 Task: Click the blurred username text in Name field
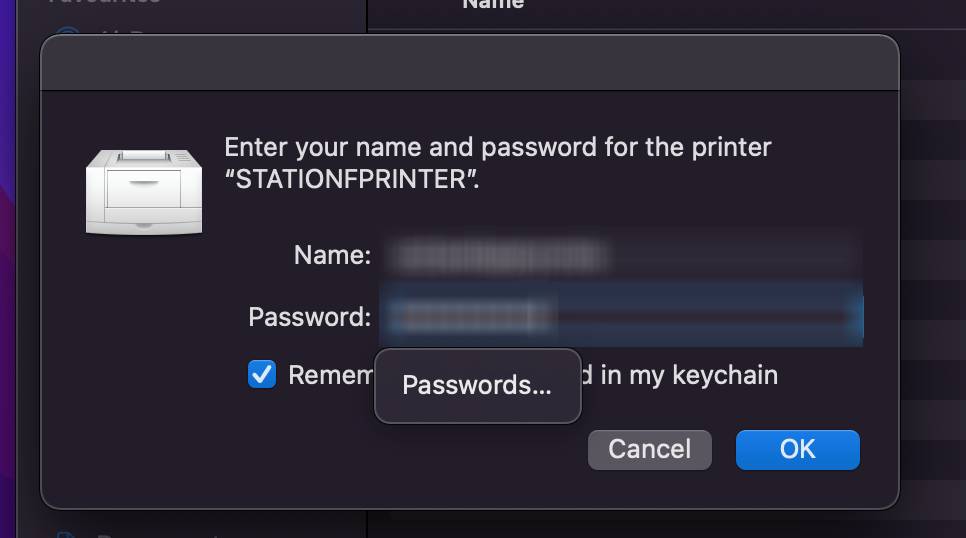pyautogui.click(x=500, y=256)
